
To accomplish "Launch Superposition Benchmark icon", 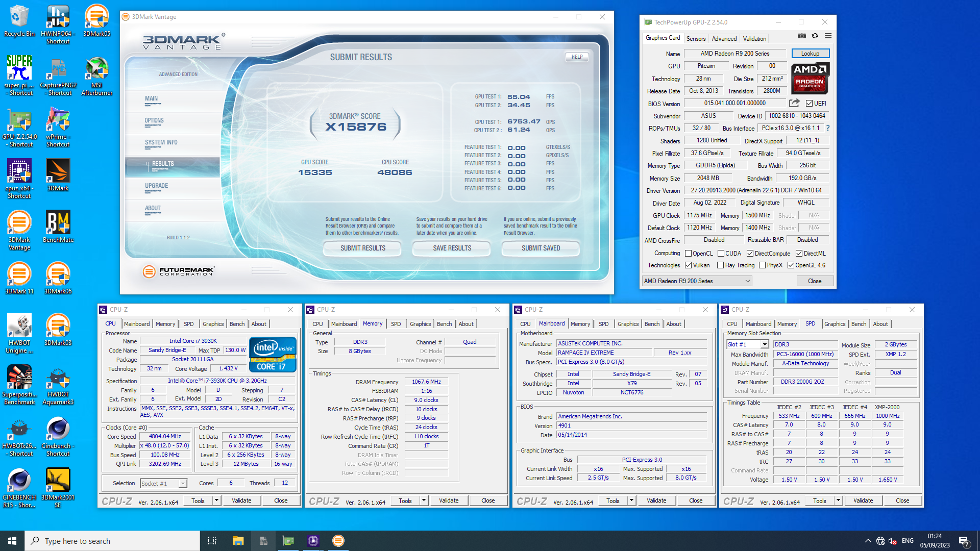I will pos(19,385).
